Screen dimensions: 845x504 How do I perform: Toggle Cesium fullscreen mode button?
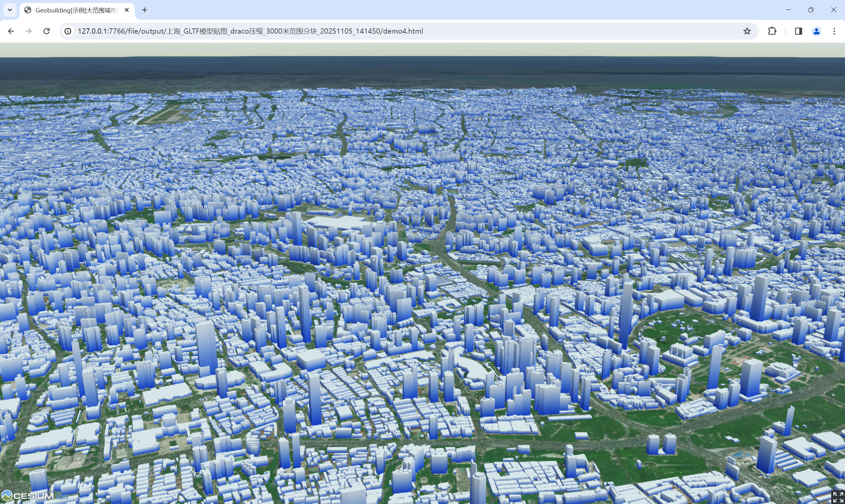838,497
